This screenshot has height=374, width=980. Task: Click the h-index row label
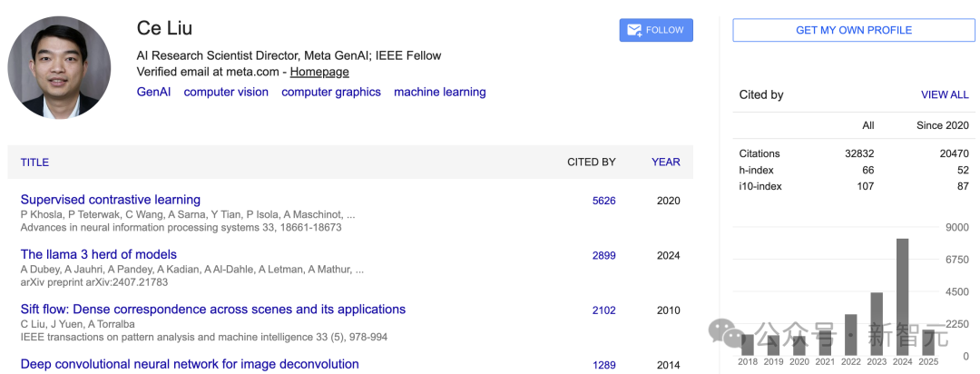756,170
